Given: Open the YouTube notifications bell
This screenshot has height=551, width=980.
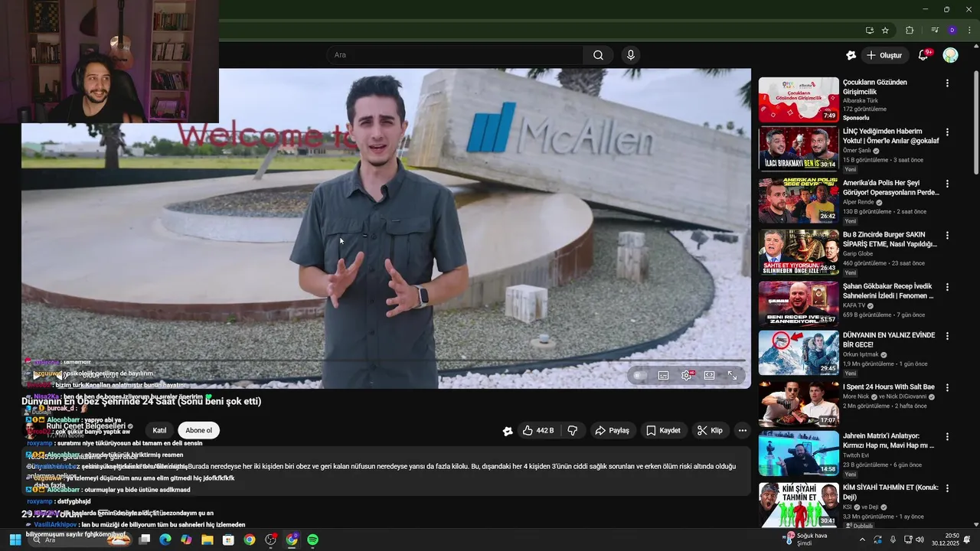Looking at the screenshot, I should pos(923,55).
